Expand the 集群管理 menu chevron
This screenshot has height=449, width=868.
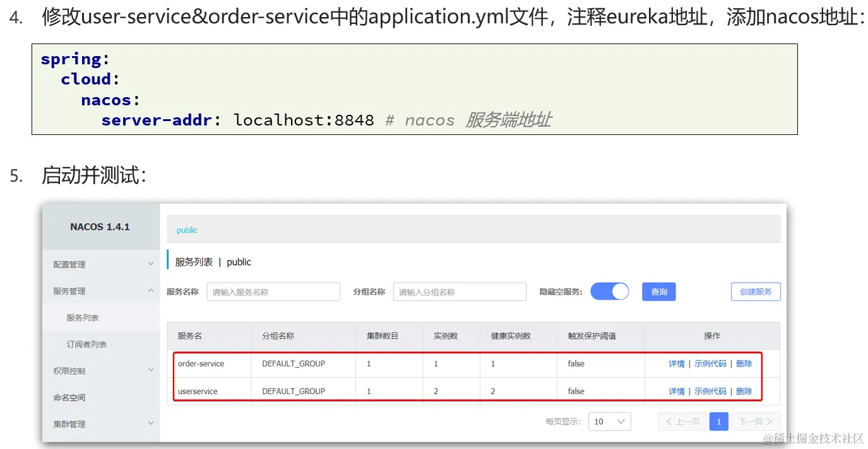pyautogui.click(x=150, y=423)
